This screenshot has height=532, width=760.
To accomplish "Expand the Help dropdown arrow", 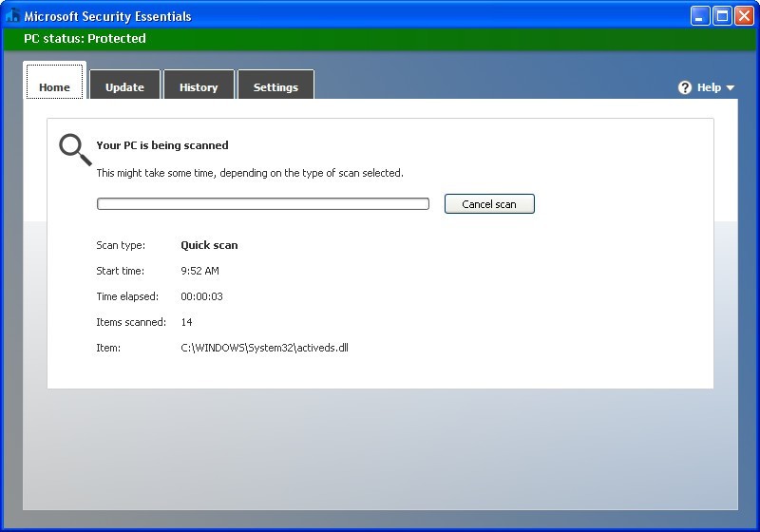I will tap(730, 88).
